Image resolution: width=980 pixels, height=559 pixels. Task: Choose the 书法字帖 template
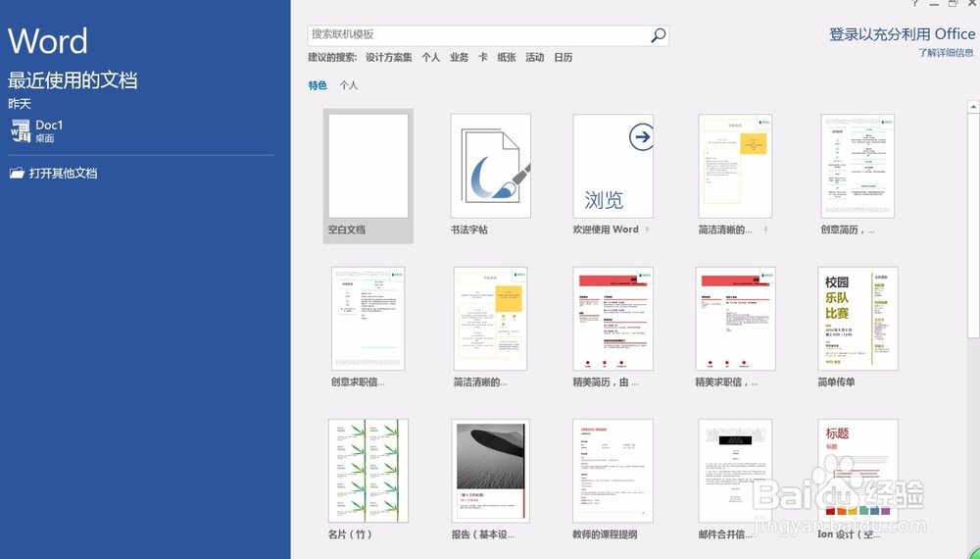(x=491, y=166)
